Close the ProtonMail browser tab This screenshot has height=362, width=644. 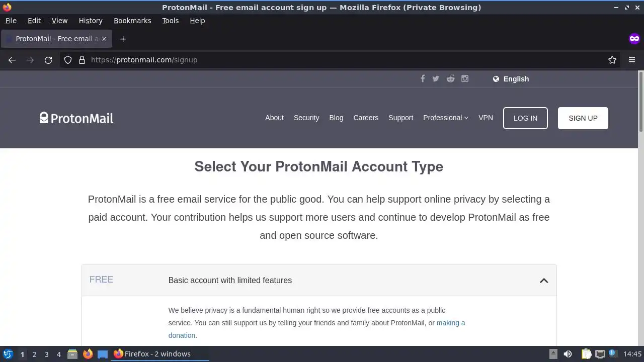pos(104,39)
